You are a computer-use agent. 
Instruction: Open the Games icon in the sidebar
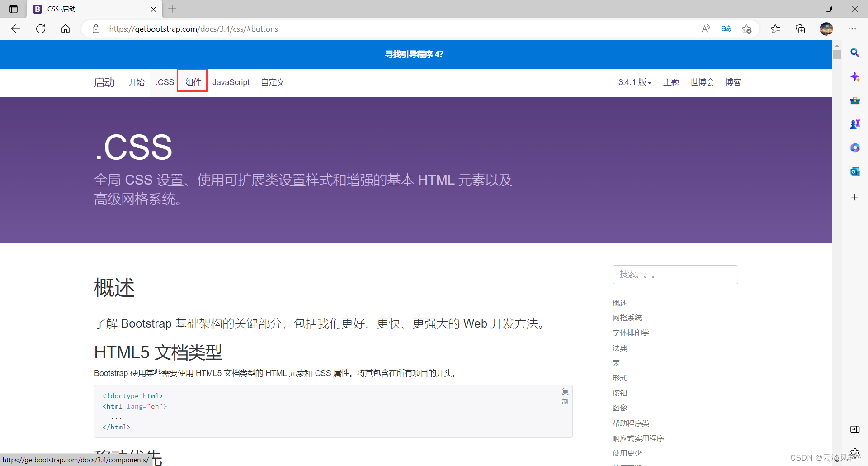coord(855,124)
